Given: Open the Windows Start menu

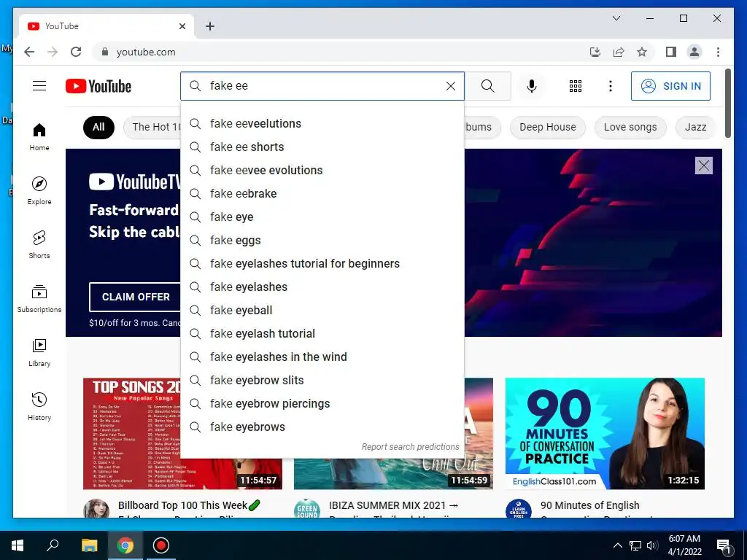Looking at the screenshot, I should coord(18,545).
